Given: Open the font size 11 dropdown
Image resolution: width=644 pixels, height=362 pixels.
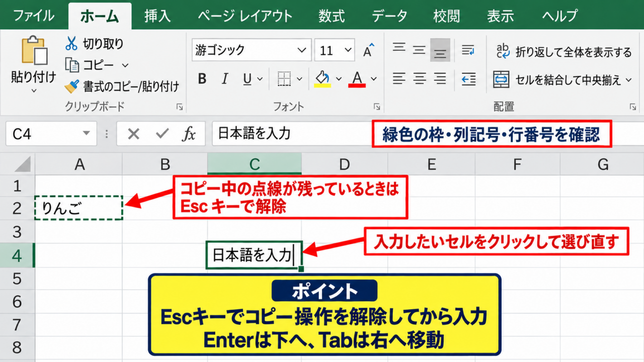Looking at the screenshot, I should pos(348,50).
